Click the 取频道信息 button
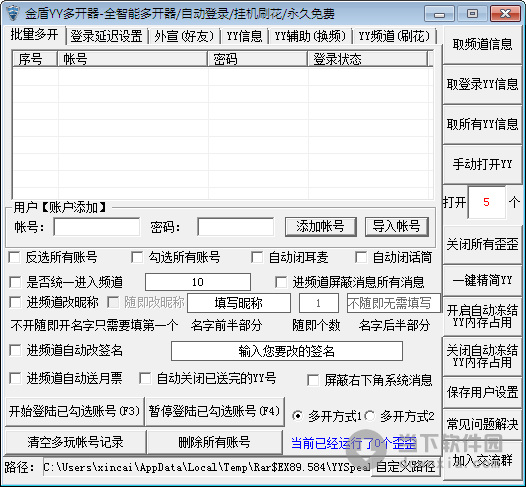526x487 pixels. (482, 44)
